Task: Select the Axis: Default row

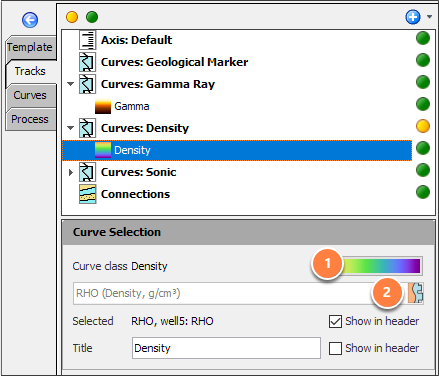Action: [237, 40]
